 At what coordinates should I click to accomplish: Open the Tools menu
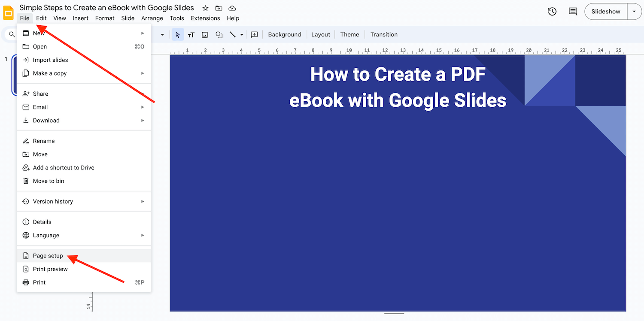pos(177,18)
